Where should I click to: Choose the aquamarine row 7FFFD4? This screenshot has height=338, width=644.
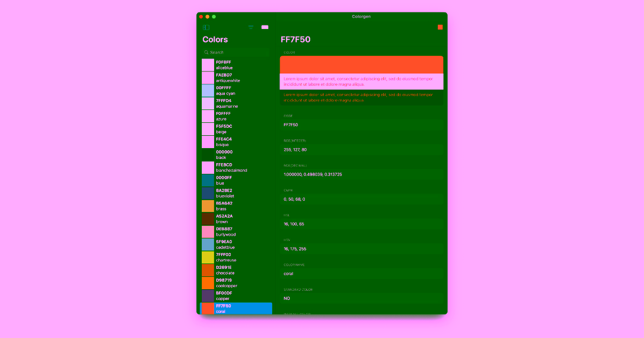236,104
